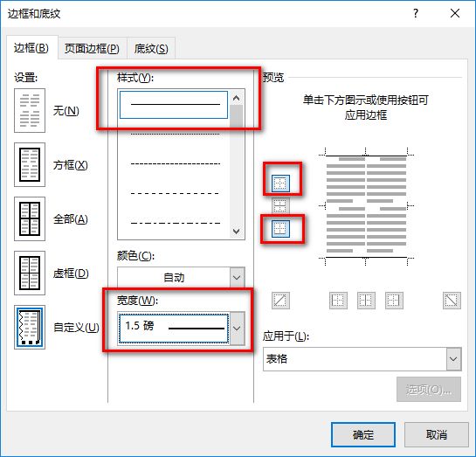Toggle the inside horizontal border button

pyautogui.click(x=280, y=205)
